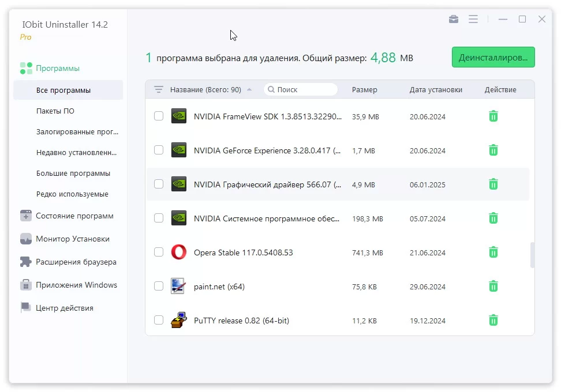Check the NVIDIA Графический драйвер checkbox
The image size is (561, 392).
pyautogui.click(x=159, y=184)
